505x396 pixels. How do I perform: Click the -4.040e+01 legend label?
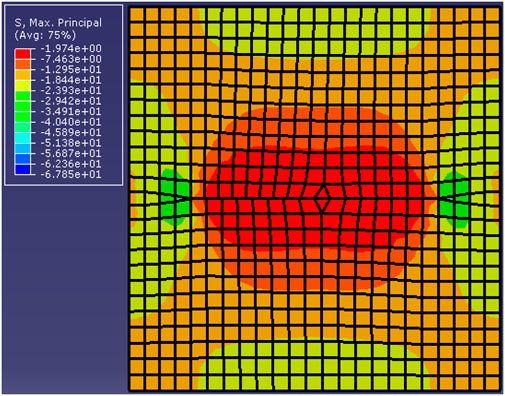71,122
